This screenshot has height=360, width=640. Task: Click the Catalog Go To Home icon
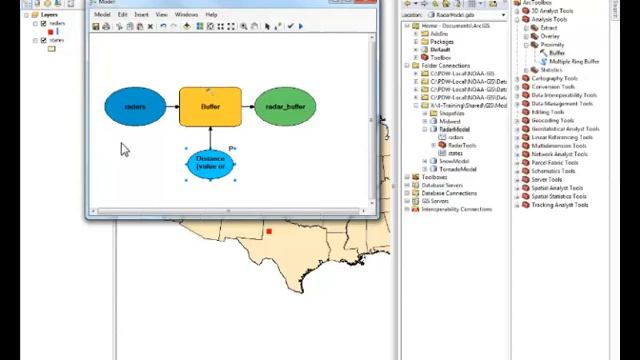point(446,4)
